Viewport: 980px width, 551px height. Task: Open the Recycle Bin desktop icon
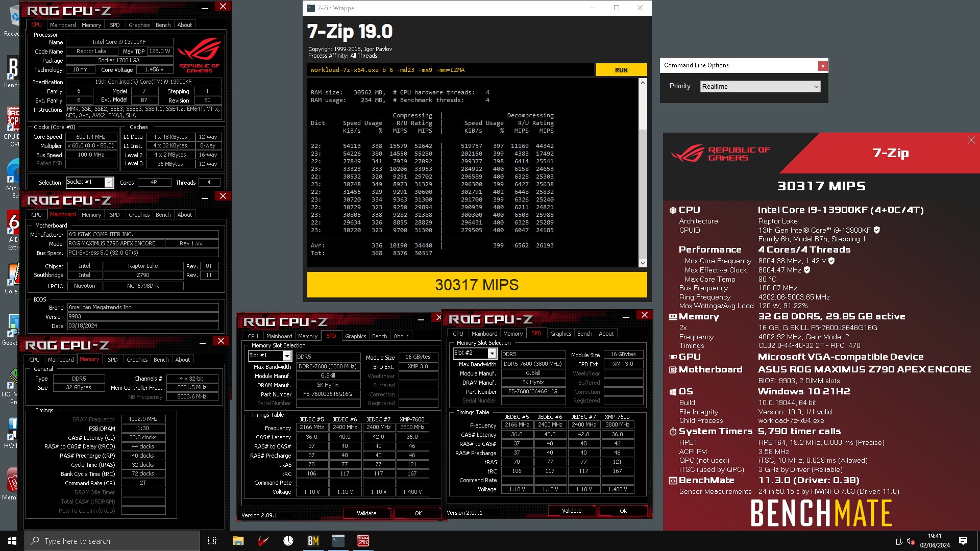(x=14, y=20)
